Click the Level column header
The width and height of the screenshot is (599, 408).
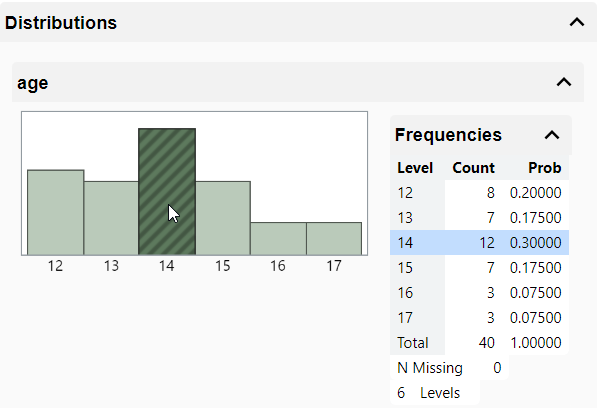(415, 168)
